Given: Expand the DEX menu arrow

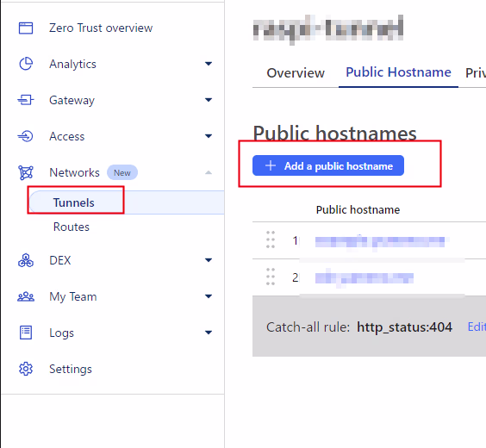Looking at the screenshot, I should pyautogui.click(x=209, y=260).
